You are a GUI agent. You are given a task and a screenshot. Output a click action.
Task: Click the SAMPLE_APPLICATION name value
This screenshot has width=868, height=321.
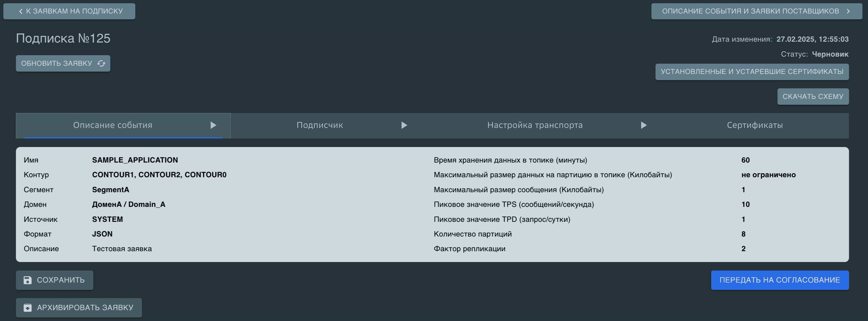click(135, 160)
